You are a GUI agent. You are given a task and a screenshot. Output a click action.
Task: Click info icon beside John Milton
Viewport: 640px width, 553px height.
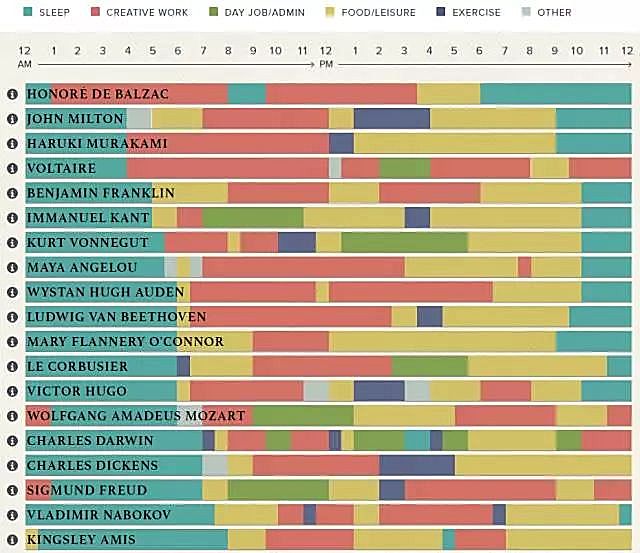pyautogui.click(x=12, y=119)
